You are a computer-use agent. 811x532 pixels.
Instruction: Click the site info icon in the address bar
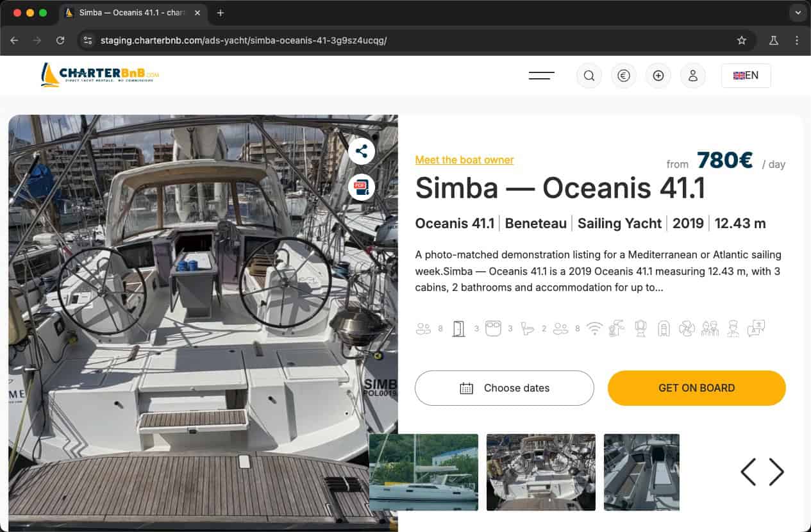click(88, 40)
